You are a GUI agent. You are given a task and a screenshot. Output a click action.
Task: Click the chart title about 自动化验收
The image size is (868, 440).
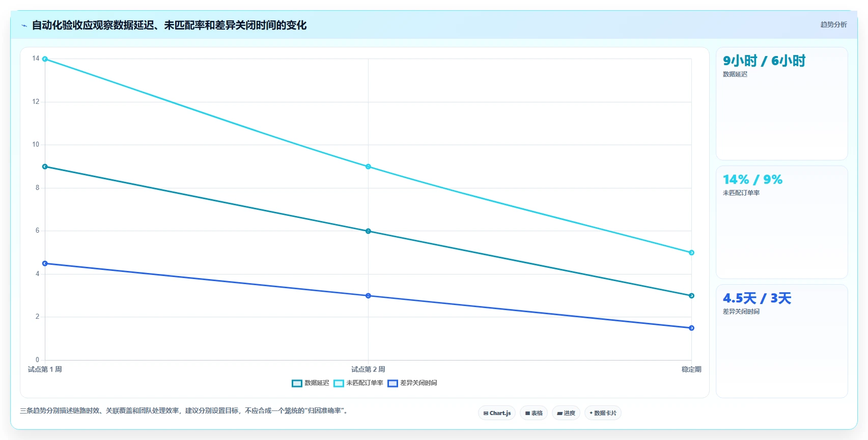point(169,25)
